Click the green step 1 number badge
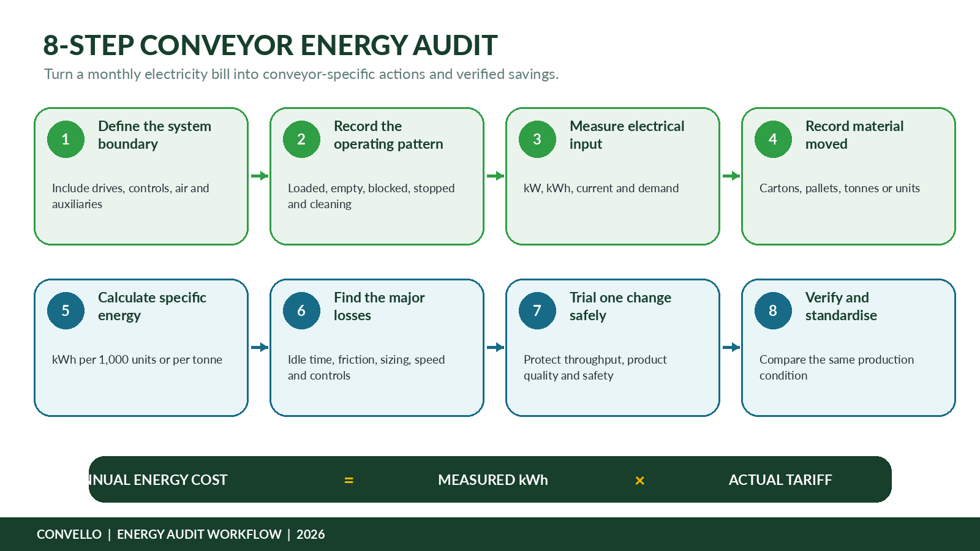Viewport: 980px width, 551px height. click(x=66, y=139)
